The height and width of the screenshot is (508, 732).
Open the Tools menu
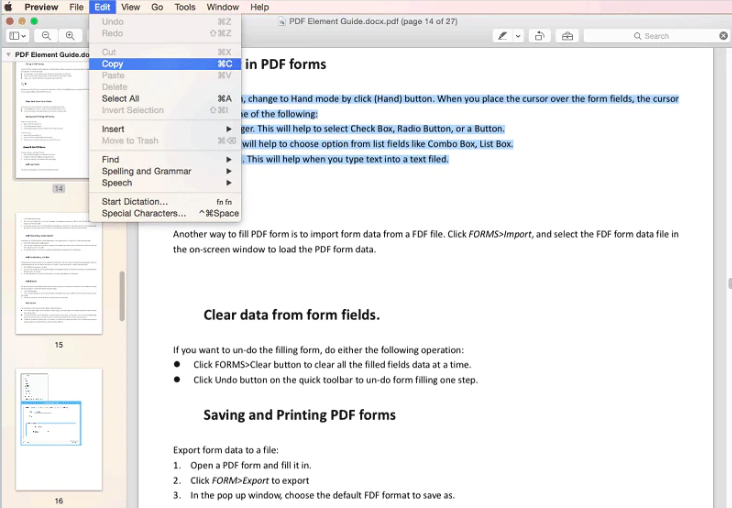[185, 7]
